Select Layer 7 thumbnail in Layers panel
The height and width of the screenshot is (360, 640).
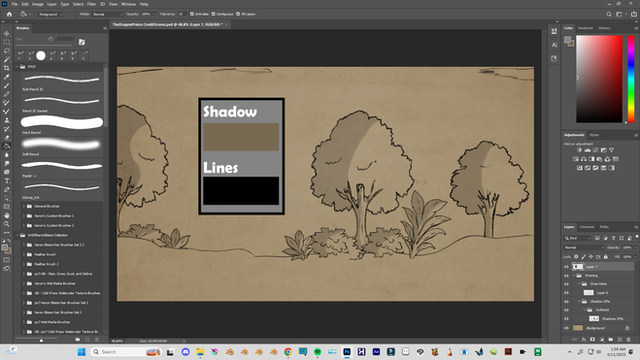pos(578,267)
